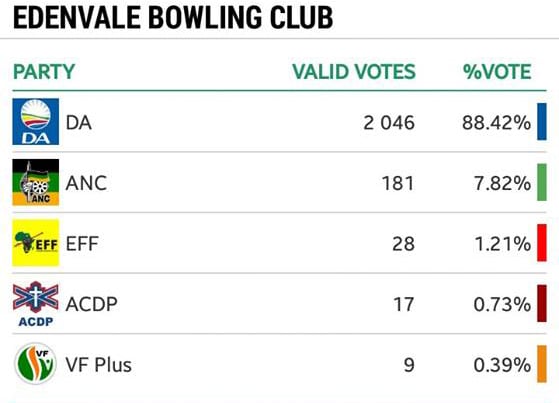Select the orange VF Plus color bar
559x403 pixels.
pos(542,364)
